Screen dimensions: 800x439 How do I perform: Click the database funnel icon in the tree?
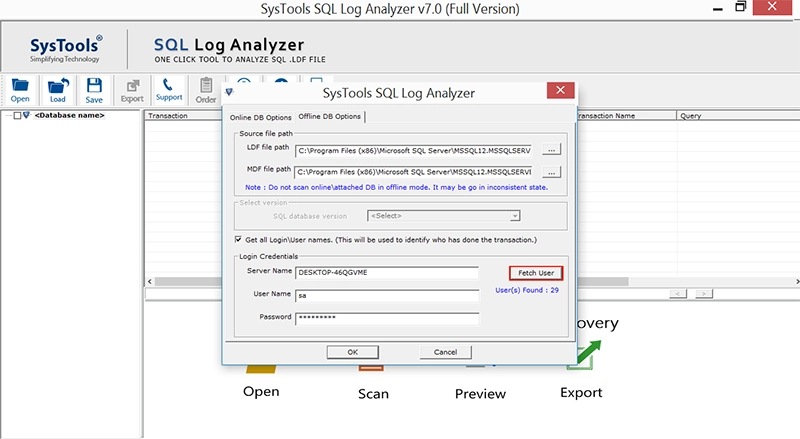tap(27, 115)
